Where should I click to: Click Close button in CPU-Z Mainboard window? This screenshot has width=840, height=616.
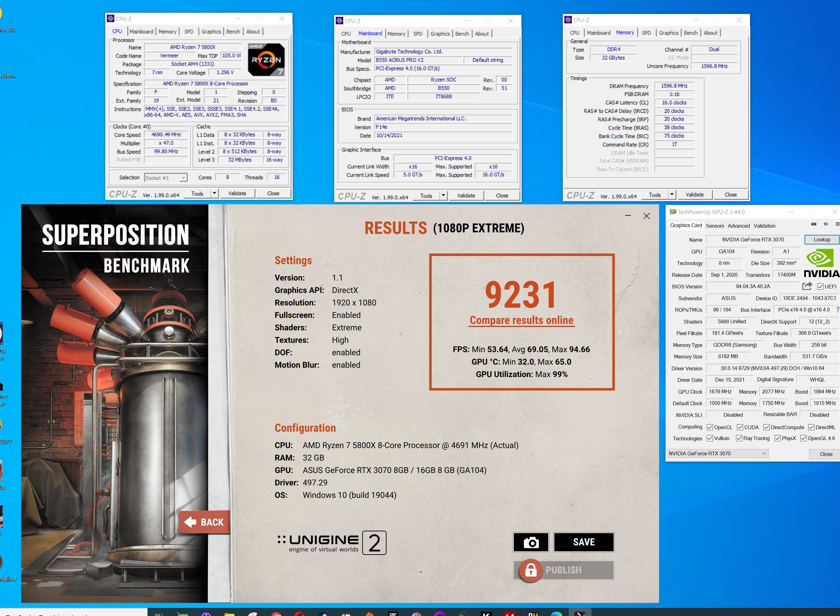click(x=502, y=195)
